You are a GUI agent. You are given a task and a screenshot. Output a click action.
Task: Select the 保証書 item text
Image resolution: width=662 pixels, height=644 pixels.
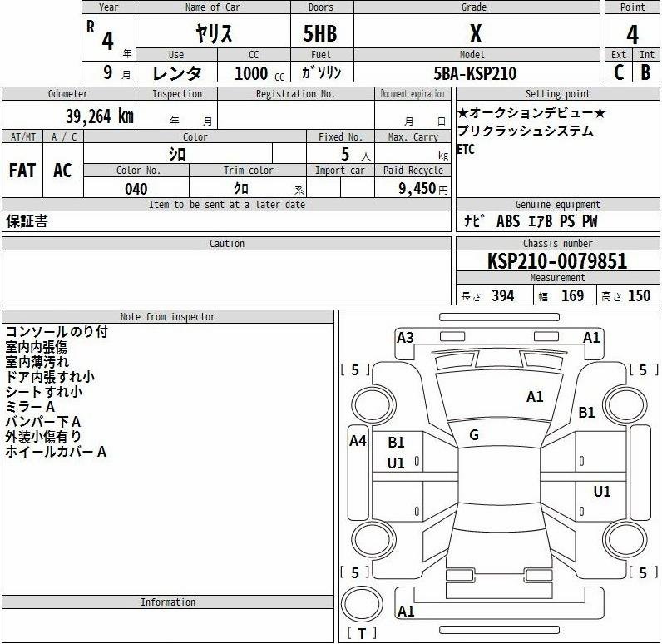coord(27,221)
